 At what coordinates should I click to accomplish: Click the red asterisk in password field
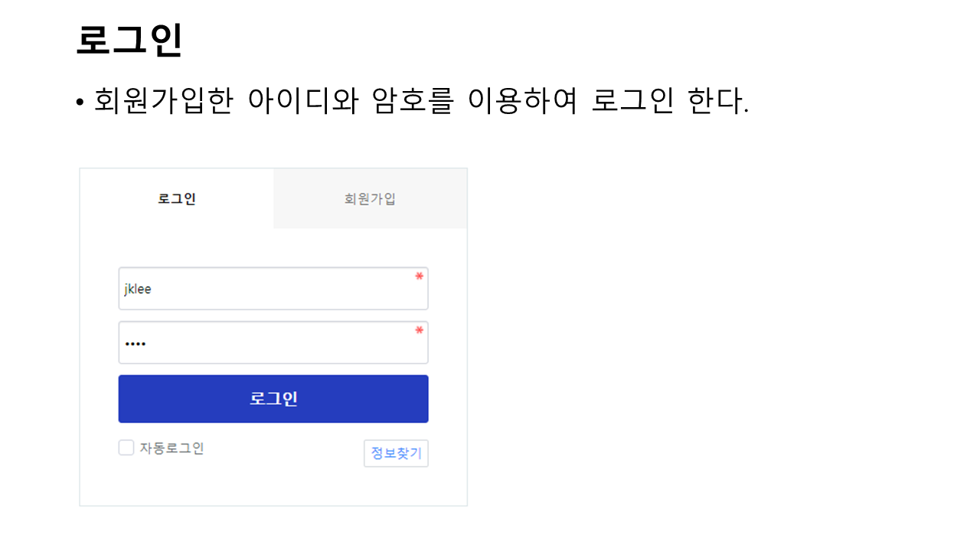(419, 331)
